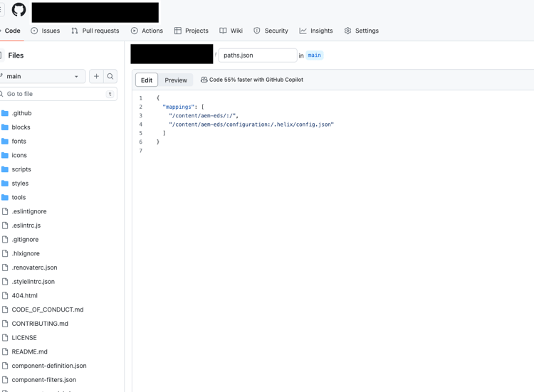Open the Issues tab

pos(45,31)
